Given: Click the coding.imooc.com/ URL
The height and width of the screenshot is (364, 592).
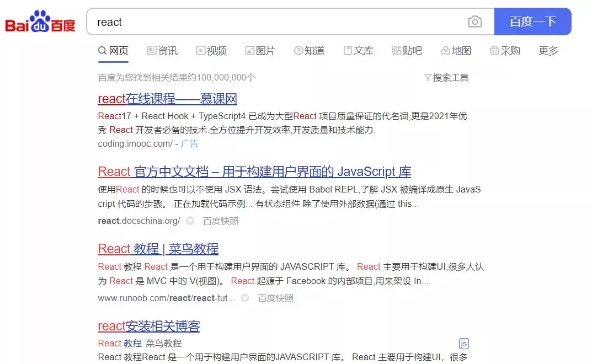Looking at the screenshot, I should click(x=135, y=143).
